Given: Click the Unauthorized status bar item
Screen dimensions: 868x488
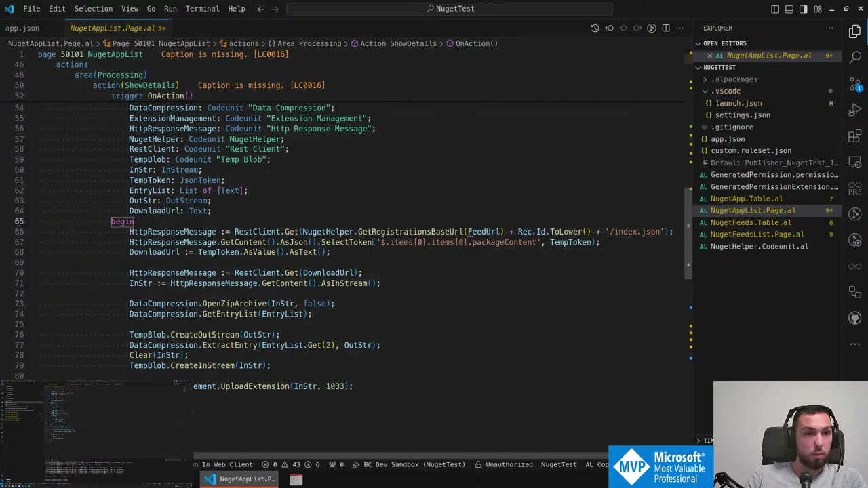Looking at the screenshot, I should coord(509,464).
